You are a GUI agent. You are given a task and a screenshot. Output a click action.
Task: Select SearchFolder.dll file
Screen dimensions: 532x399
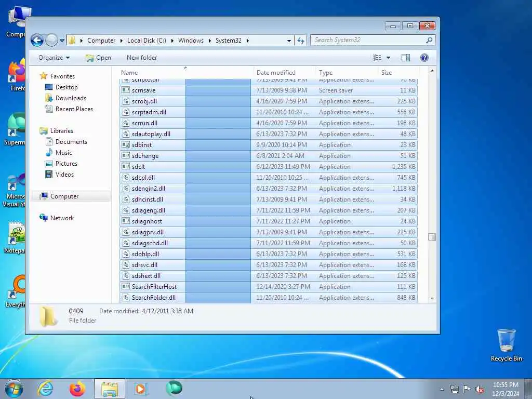click(x=269, y=298)
